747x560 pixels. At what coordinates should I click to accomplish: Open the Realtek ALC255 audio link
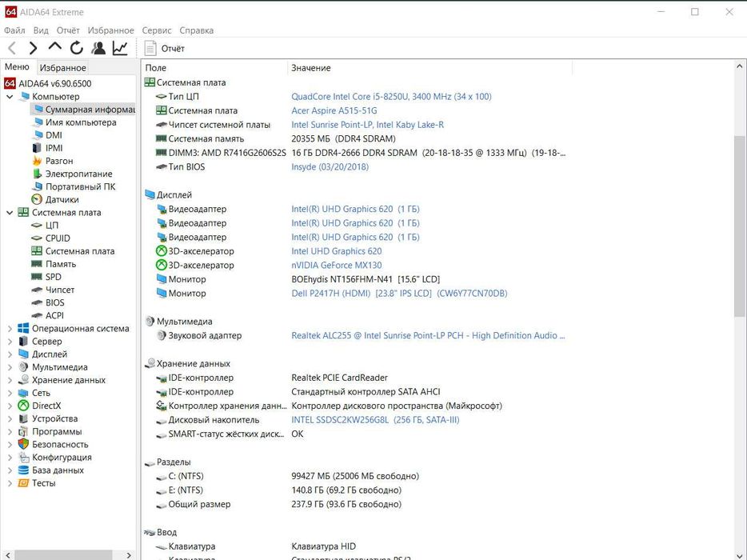coord(428,335)
